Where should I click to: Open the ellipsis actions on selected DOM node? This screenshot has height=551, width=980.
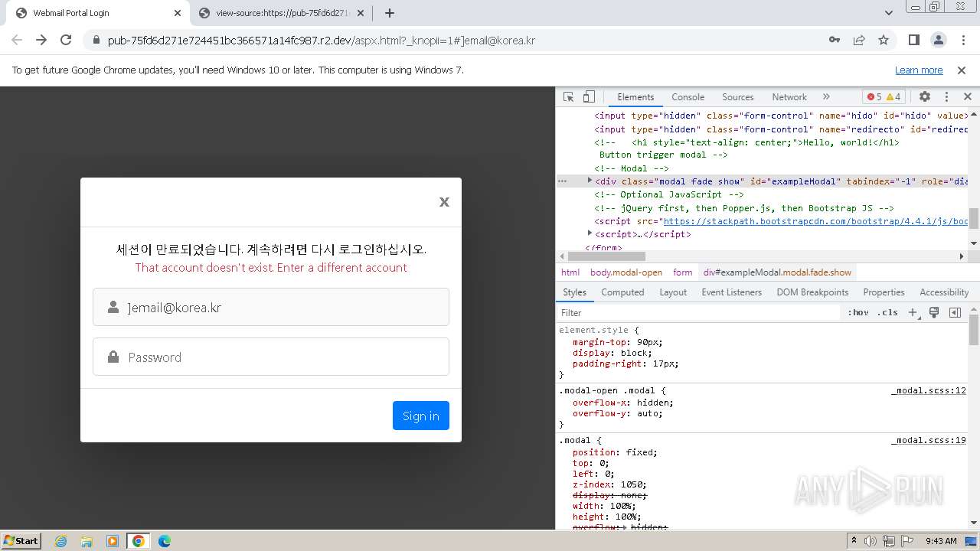pos(562,181)
